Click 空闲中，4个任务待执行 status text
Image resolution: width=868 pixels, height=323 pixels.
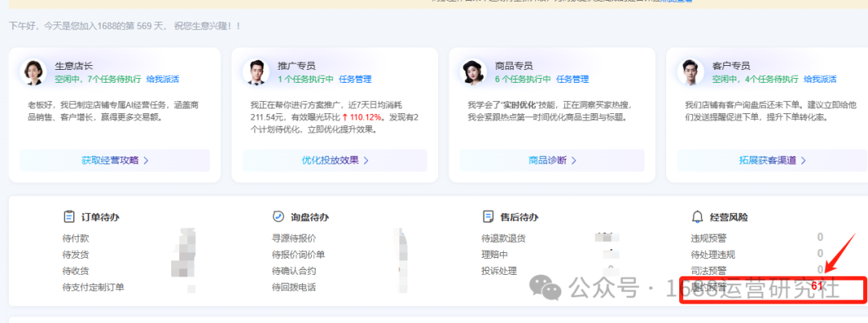(x=755, y=79)
